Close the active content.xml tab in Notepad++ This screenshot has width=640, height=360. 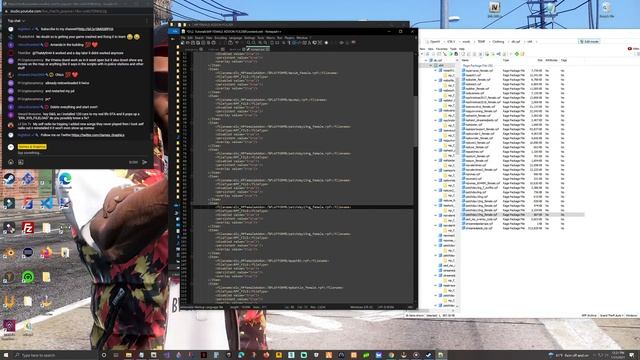click(x=268, y=49)
